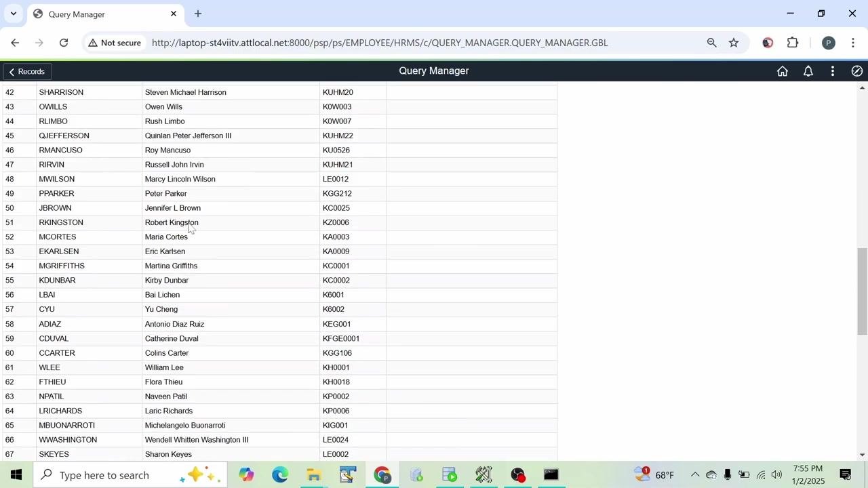Go back to previous browser page

click(x=15, y=43)
